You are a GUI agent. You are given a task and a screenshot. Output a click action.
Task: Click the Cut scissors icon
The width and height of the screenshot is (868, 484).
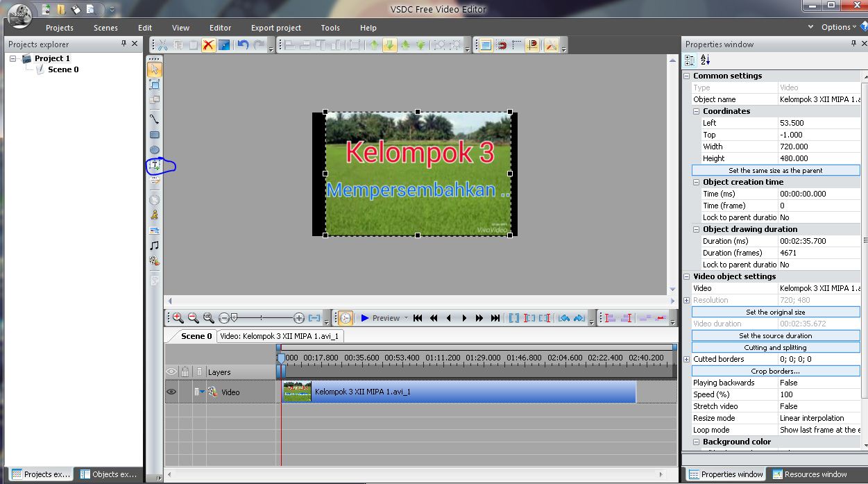click(162, 45)
